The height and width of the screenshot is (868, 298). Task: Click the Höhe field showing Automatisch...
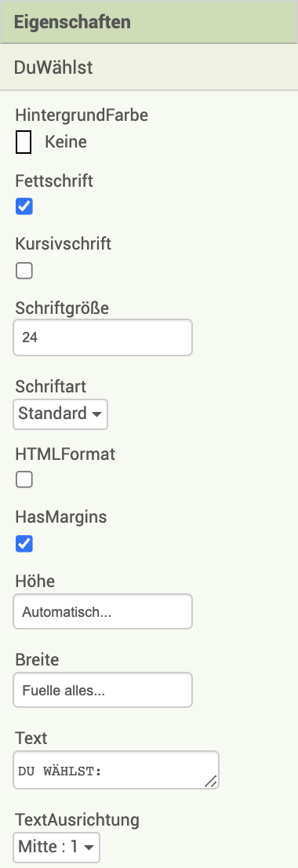point(103,611)
